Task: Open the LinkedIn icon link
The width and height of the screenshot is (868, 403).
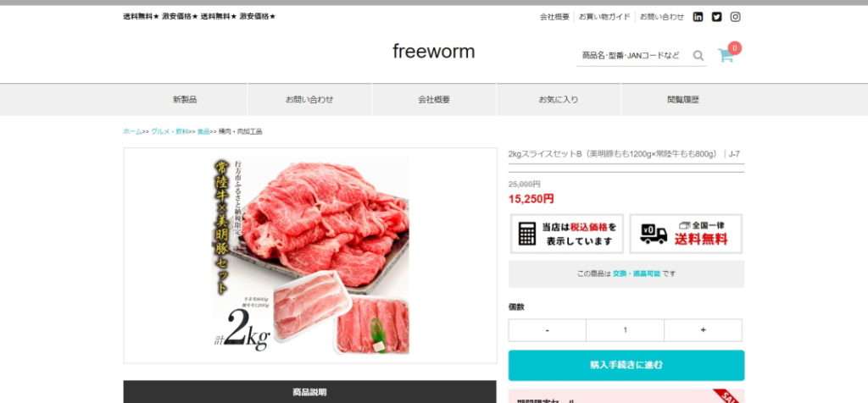Action: pos(698,17)
